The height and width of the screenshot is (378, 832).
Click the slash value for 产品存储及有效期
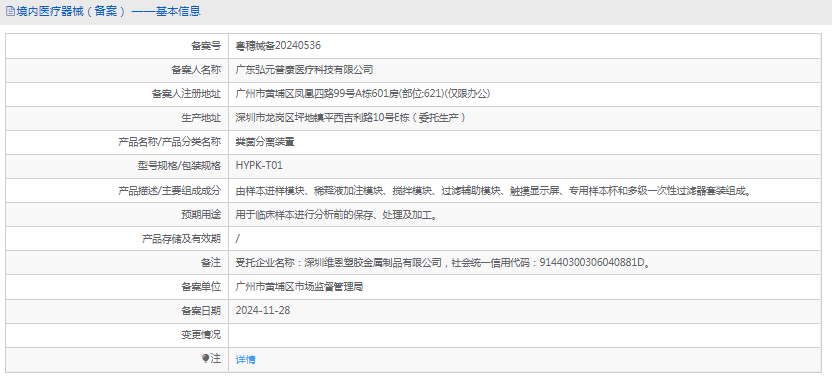click(x=237, y=238)
